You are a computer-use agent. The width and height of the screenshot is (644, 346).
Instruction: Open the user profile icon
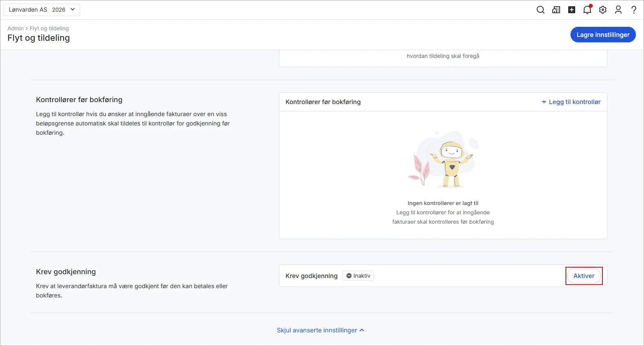tap(618, 10)
